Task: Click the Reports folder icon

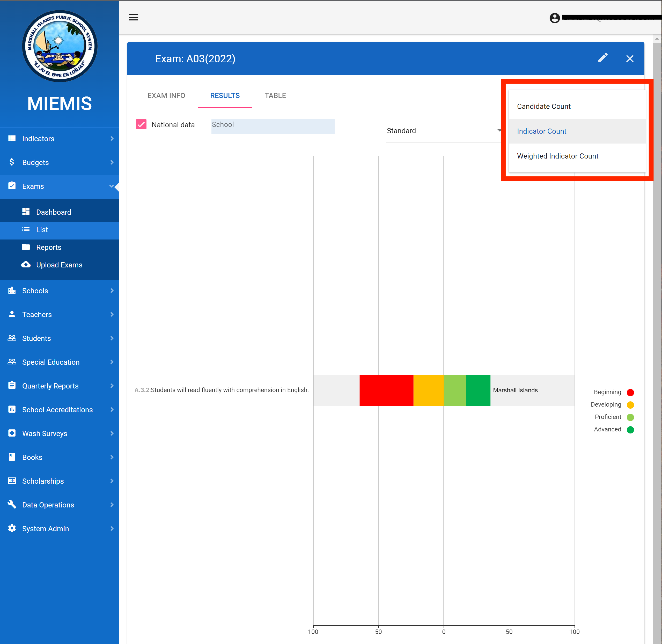Action: [26, 247]
